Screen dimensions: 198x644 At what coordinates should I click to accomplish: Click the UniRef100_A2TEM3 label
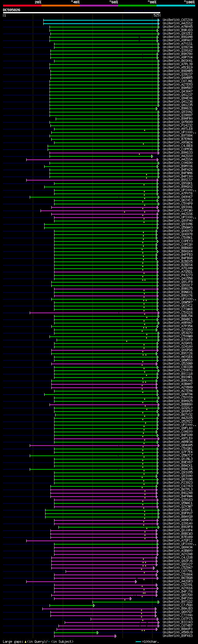178,85
